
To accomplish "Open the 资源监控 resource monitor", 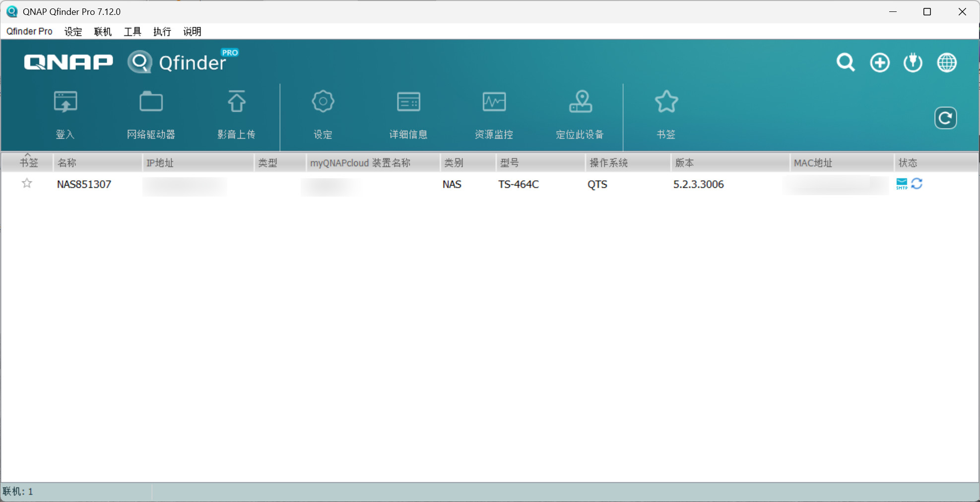I will (494, 102).
